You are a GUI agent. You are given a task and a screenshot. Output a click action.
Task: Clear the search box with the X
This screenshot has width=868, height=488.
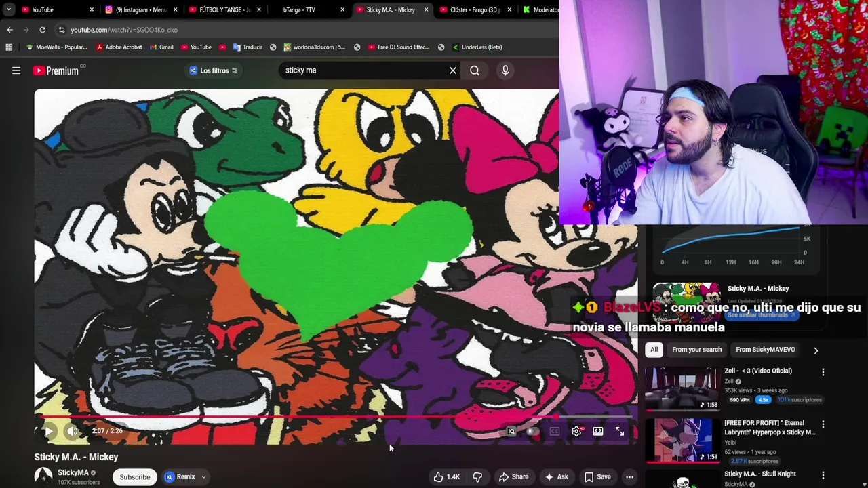[x=453, y=70]
